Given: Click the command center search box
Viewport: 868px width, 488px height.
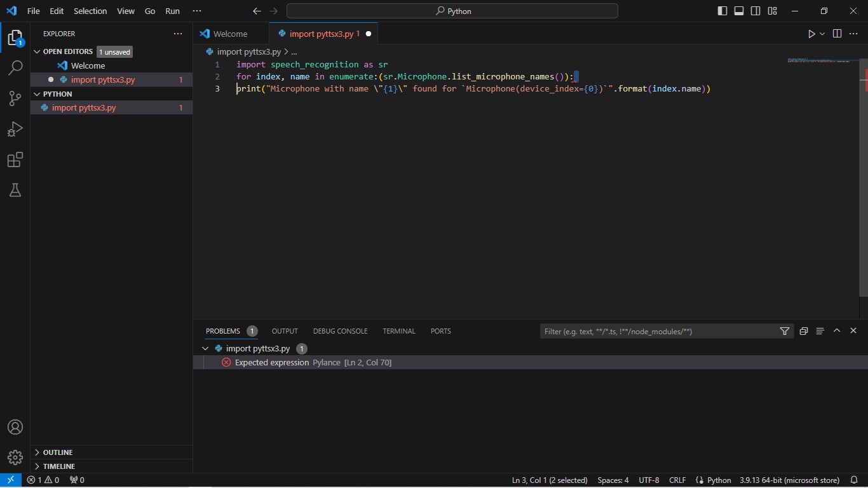Looking at the screenshot, I should [x=452, y=11].
